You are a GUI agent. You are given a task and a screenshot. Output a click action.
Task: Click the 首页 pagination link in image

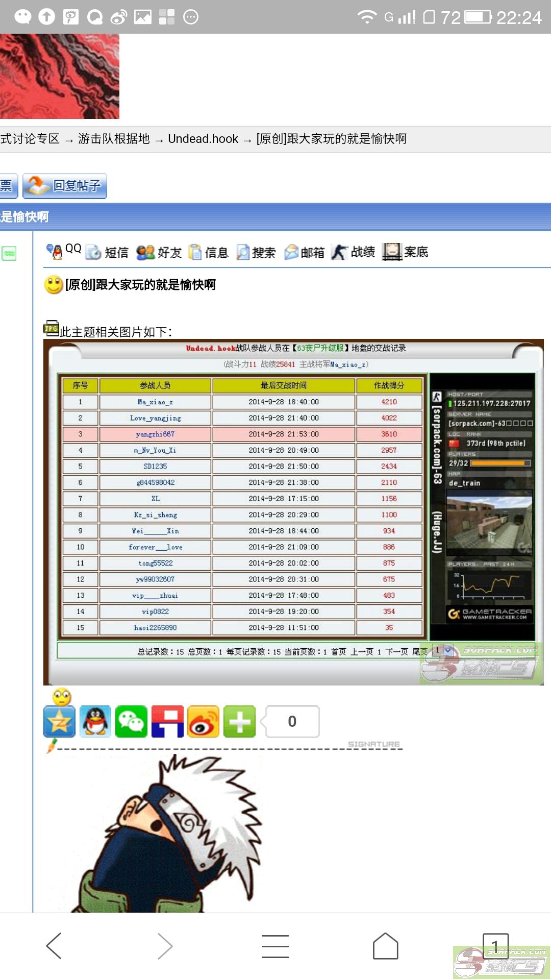pyautogui.click(x=339, y=652)
